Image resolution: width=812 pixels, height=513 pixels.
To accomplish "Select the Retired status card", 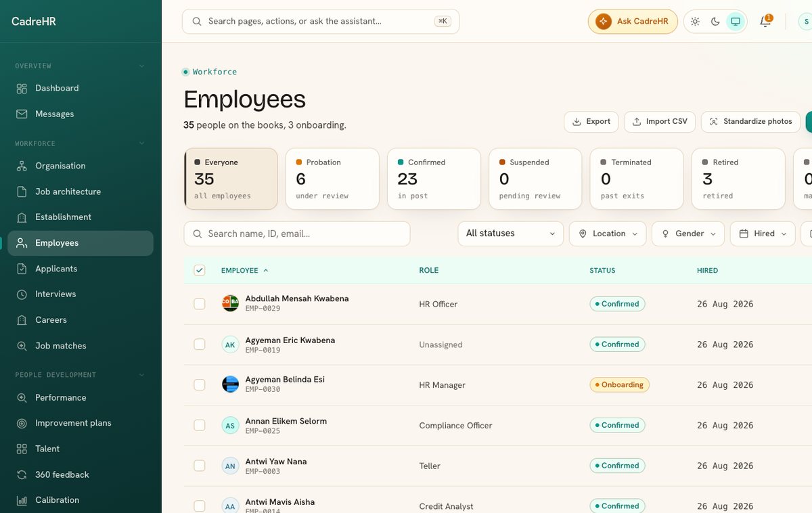I will point(738,179).
